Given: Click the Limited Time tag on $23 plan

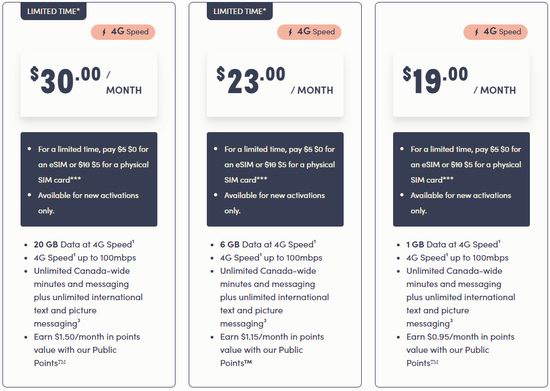Looking at the screenshot, I should click(x=240, y=11).
